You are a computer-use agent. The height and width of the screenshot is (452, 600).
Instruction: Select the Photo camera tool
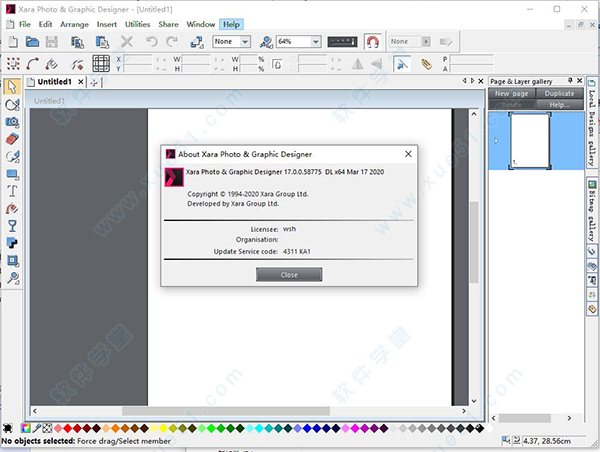point(12,122)
